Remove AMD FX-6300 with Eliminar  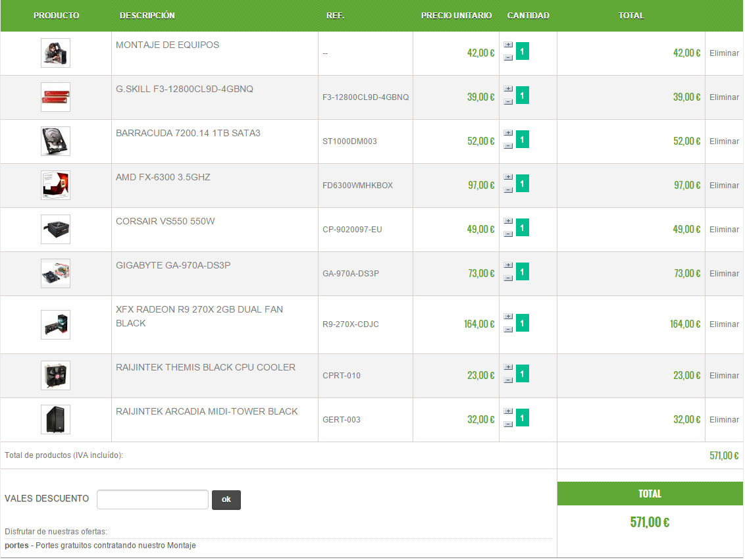724,186
